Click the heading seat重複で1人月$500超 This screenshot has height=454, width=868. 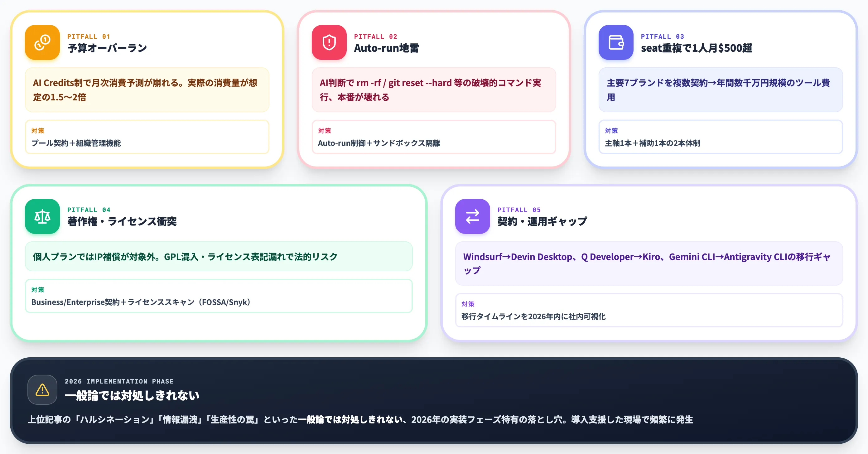tap(696, 48)
